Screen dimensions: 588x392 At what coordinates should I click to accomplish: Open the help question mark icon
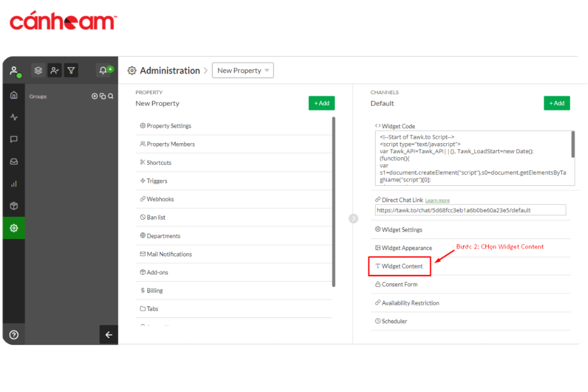tap(14, 335)
